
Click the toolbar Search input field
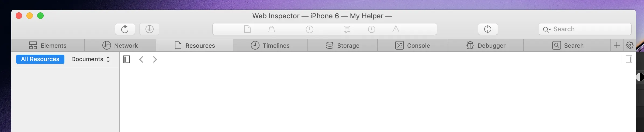[590, 29]
